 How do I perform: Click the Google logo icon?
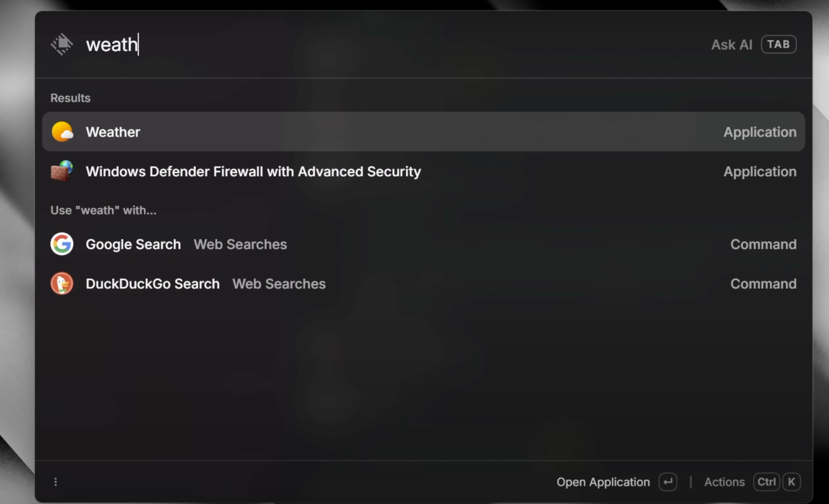coord(62,244)
